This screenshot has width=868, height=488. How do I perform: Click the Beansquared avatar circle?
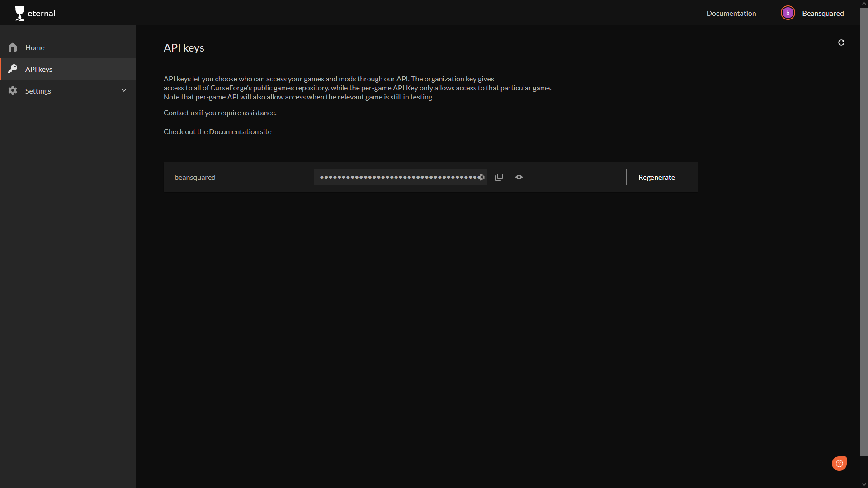coord(788,13)
